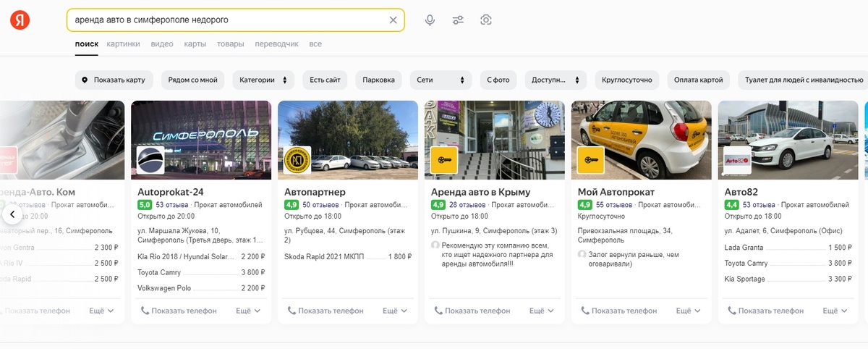Search by image with camera icon

pos(486,20)
